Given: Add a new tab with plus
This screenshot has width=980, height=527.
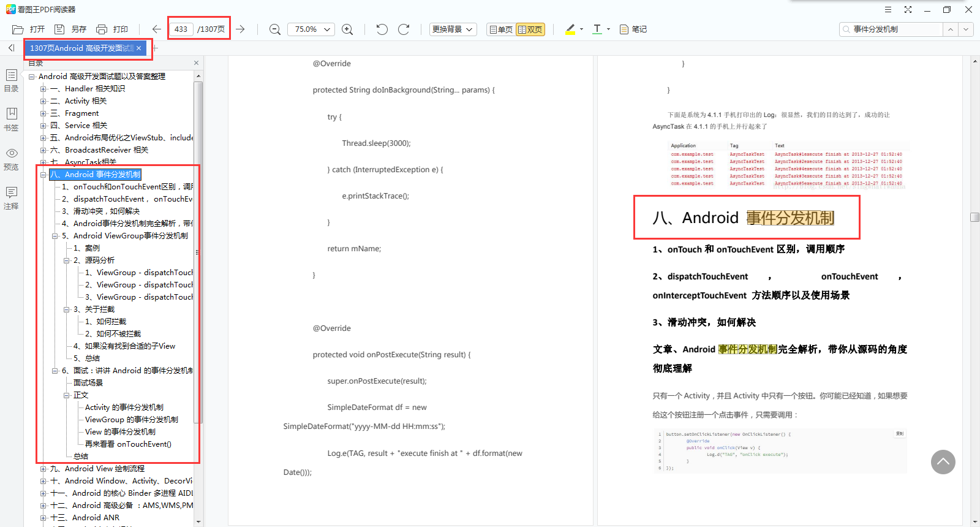Looking at the screenshot, I should pyautogui.click(x=156, y=48).
